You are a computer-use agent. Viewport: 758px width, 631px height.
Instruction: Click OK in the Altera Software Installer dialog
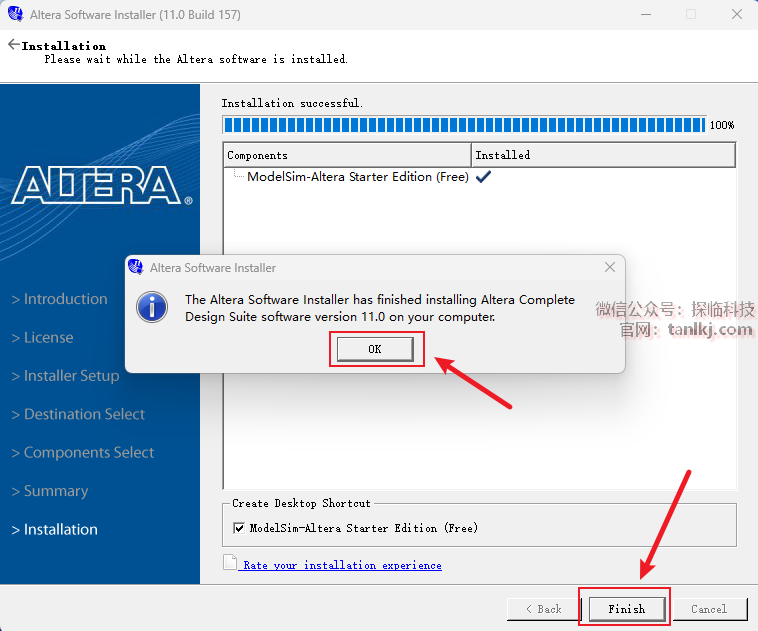tap(375, 349)
